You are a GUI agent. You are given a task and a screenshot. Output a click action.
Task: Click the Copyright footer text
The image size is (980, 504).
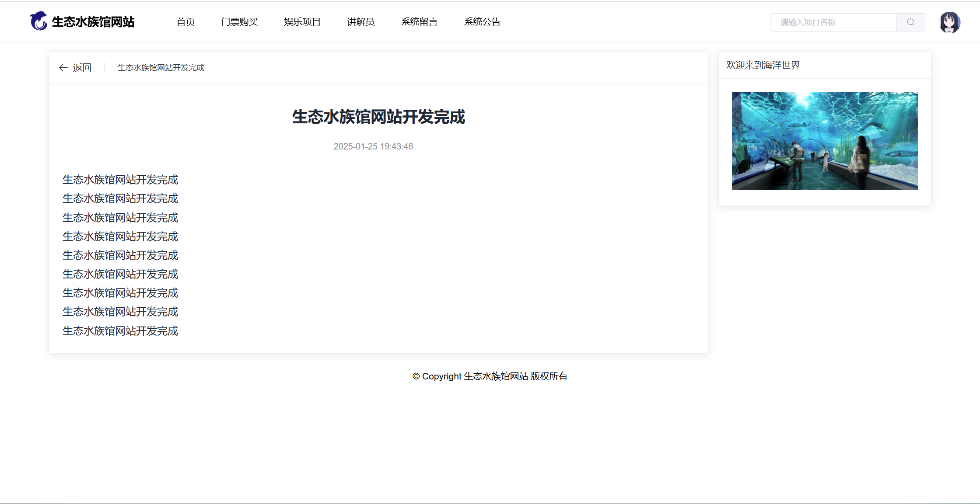(490, 376)
